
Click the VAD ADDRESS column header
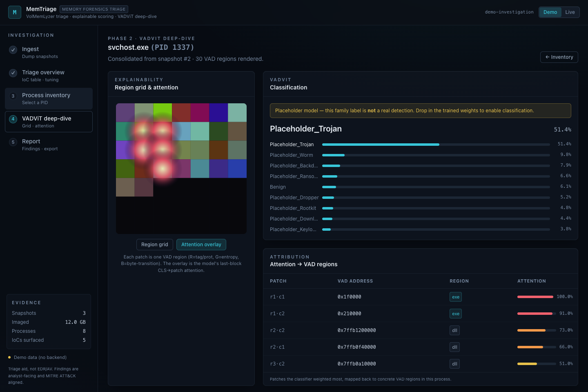coord(355,281)
